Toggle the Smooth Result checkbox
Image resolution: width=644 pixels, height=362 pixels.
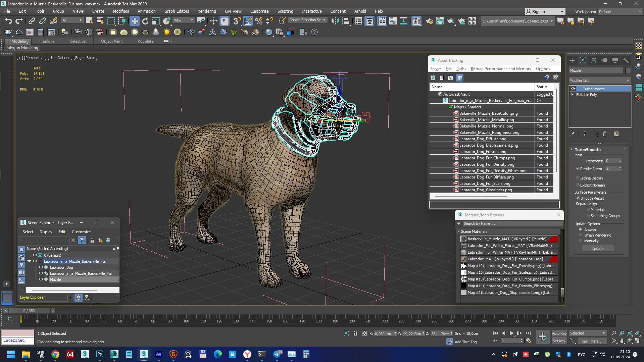coord(578,198)
